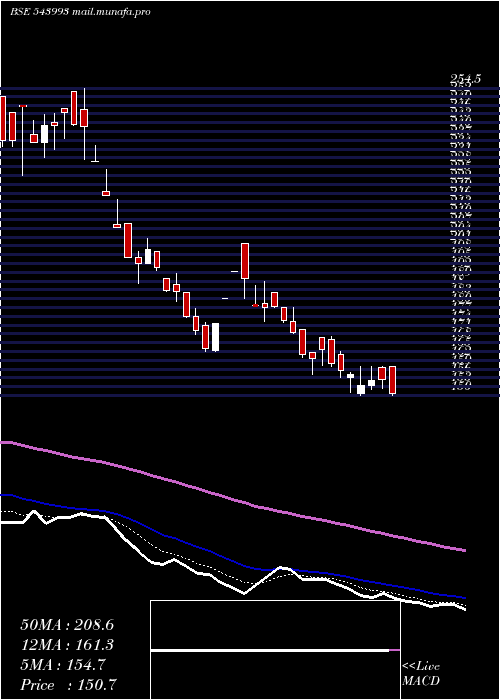Click the '5MA : 154.7' readout

click(x=62, y=665)
